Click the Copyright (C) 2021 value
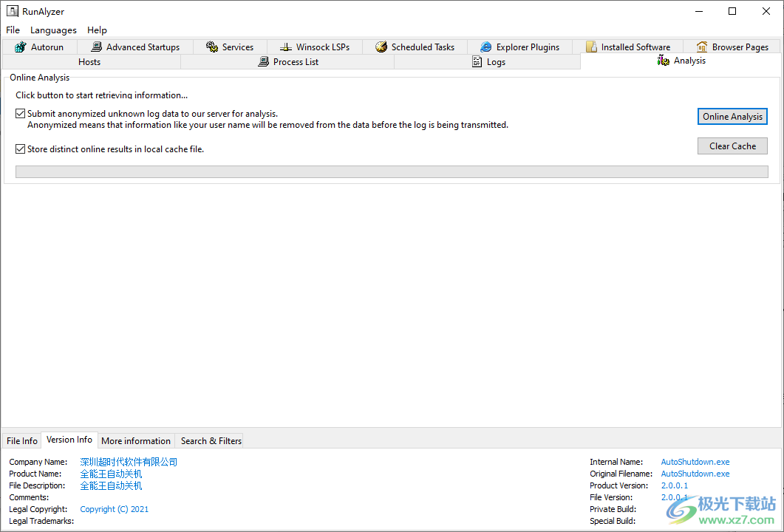The height and width of the screenshot is (532, 784). click(115, 509)
